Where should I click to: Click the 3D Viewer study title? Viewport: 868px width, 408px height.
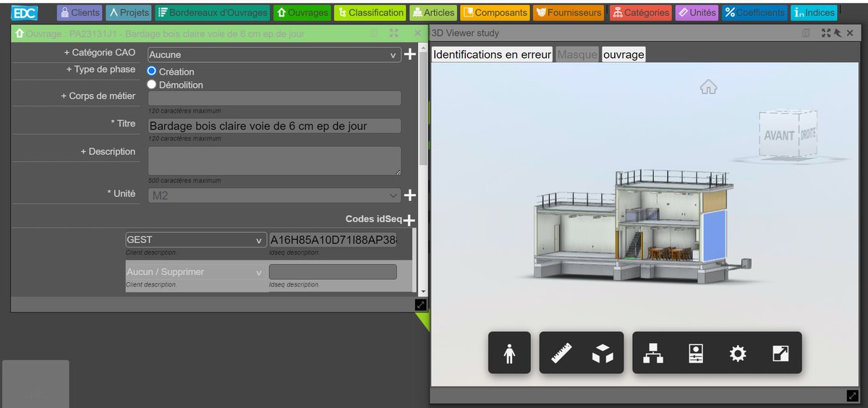[x=465, y=33]
